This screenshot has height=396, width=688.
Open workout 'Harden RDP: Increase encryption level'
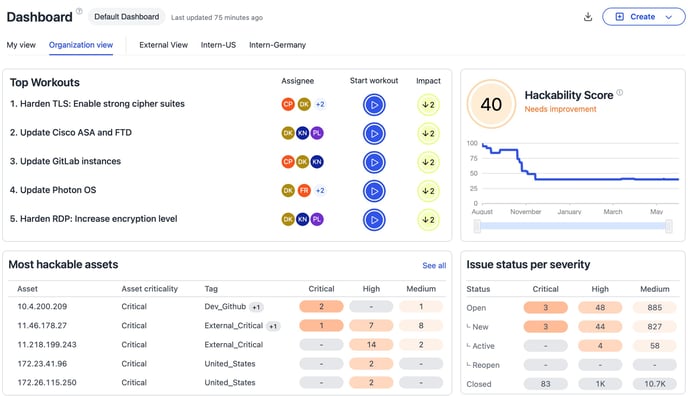[x=93, y=219]
